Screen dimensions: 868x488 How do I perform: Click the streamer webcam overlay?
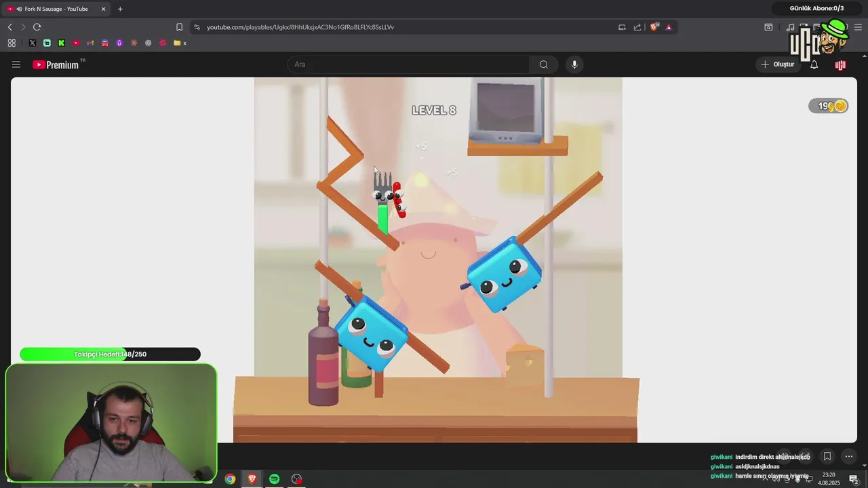pos(111,423)
